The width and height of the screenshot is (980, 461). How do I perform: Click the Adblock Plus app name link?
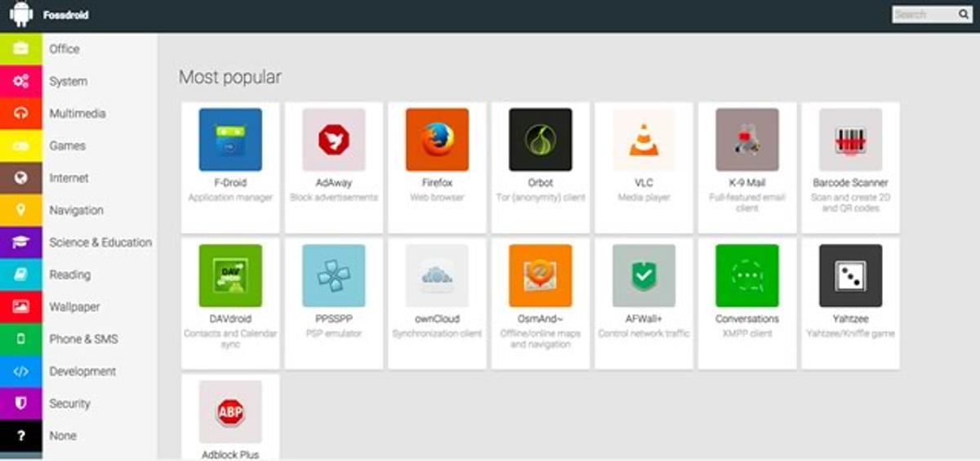pos(230,454)
